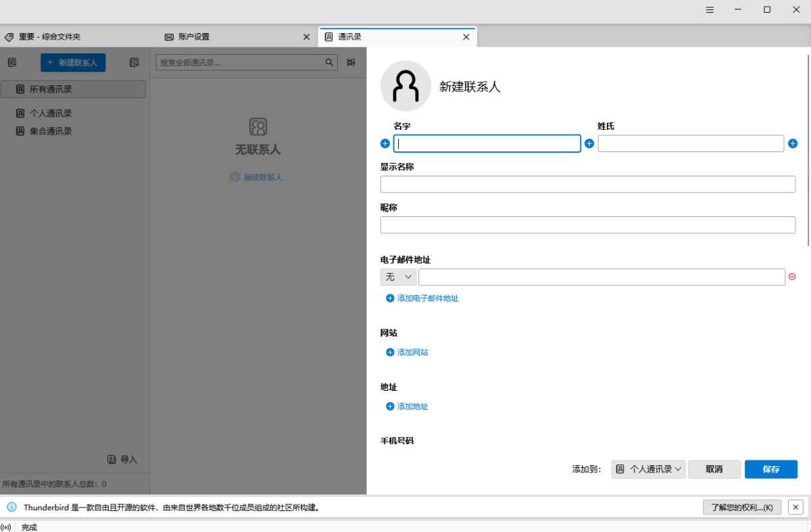Close the 通讯录 tab
Viewport: 811px width, 532px height.
pyautogui.click(x=466, y=37)
